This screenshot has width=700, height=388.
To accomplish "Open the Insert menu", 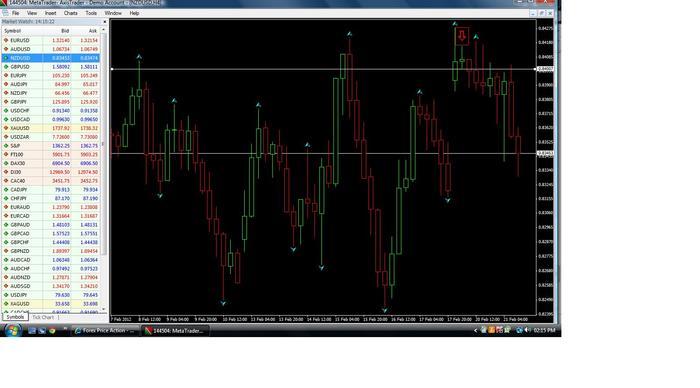I will (50, 13).
